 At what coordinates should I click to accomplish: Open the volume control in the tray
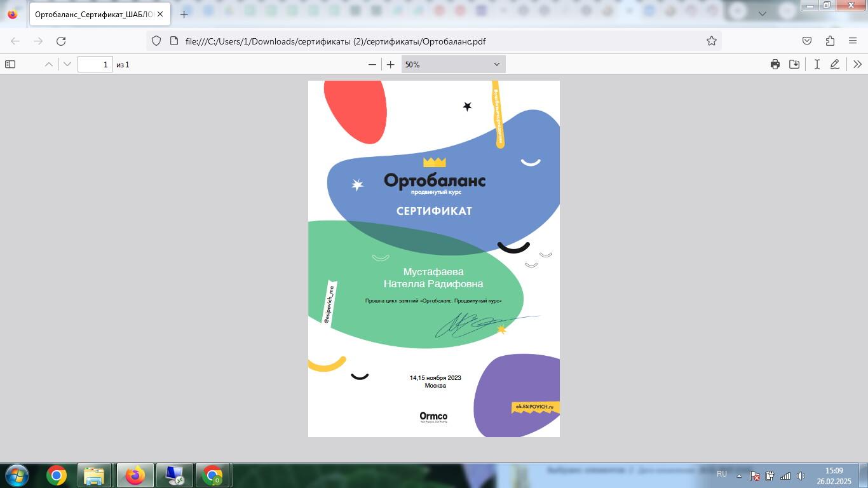pyautogui.click(x=801, y=475)
